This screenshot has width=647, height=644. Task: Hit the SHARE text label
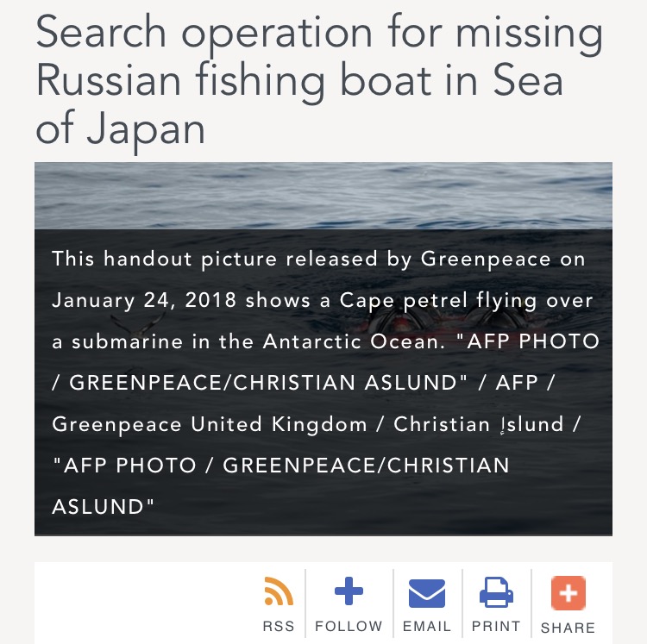tap(568, 628)
